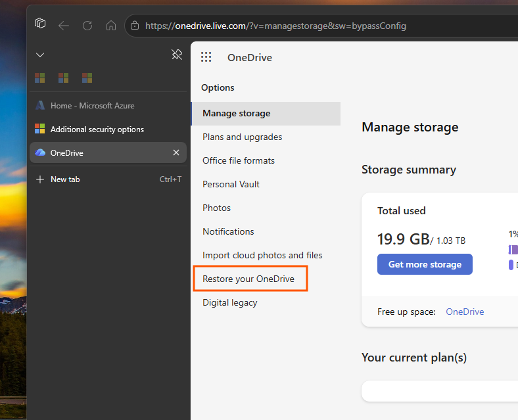Screen dimensions: 518x420
Task: Switch to Additional security options tab
Action: [108, 129]
